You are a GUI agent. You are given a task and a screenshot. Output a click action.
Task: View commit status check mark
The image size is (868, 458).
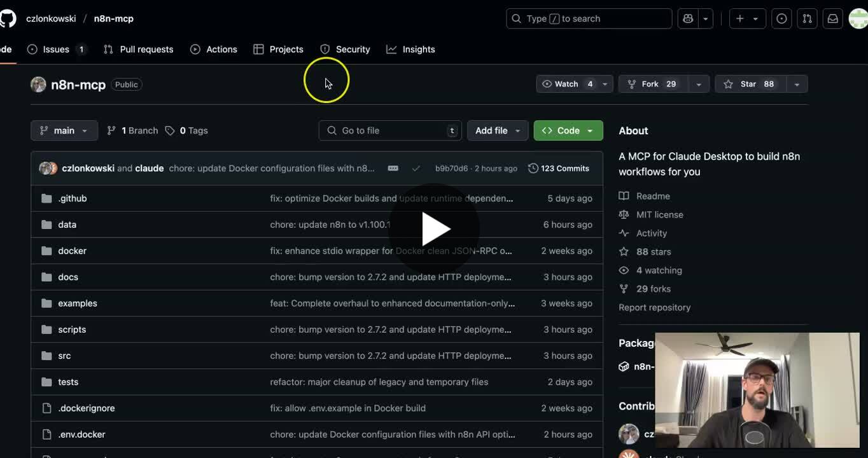(416, 169)
